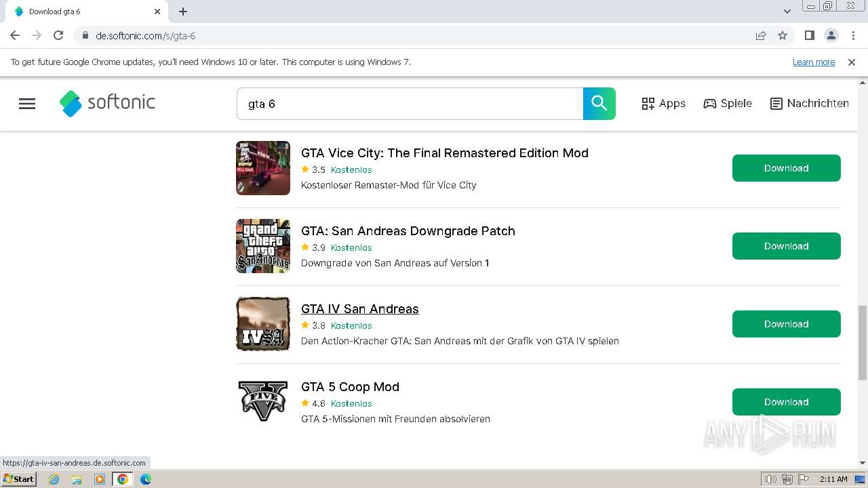Click the San Andreas Downgrade Patch thumbnail
Image resolution: width=868 pixels, height=488 pixels.
coord(263,246)
